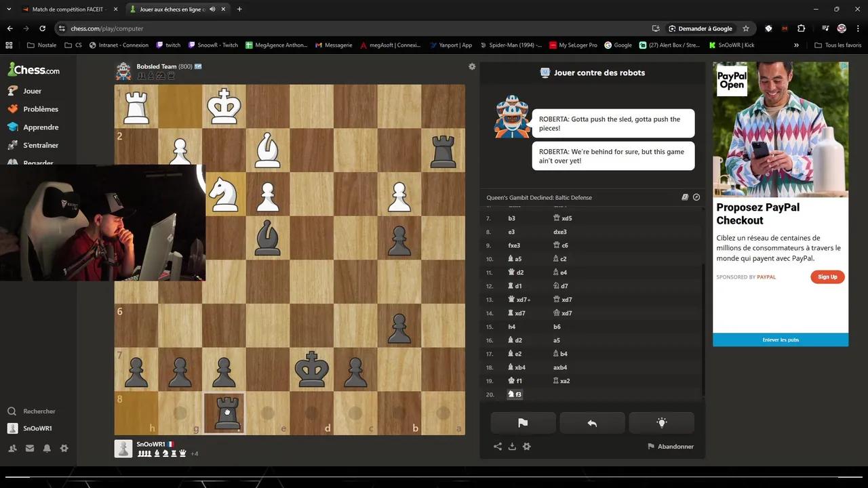Open messages envelope icon in sidebar
Screen dimensions: 868x488
pyautogui.click(x=30, y=448)
